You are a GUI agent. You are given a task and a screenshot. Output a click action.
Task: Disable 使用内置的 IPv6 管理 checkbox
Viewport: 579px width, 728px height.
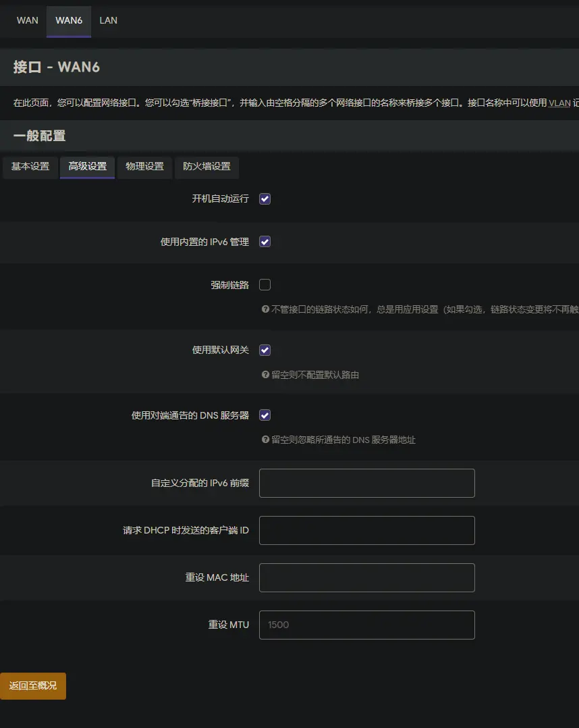[265, 242]
